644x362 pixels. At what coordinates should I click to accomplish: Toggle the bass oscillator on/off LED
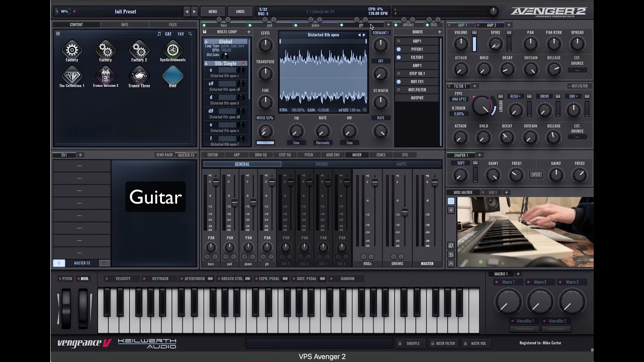(x=204, y=25)
